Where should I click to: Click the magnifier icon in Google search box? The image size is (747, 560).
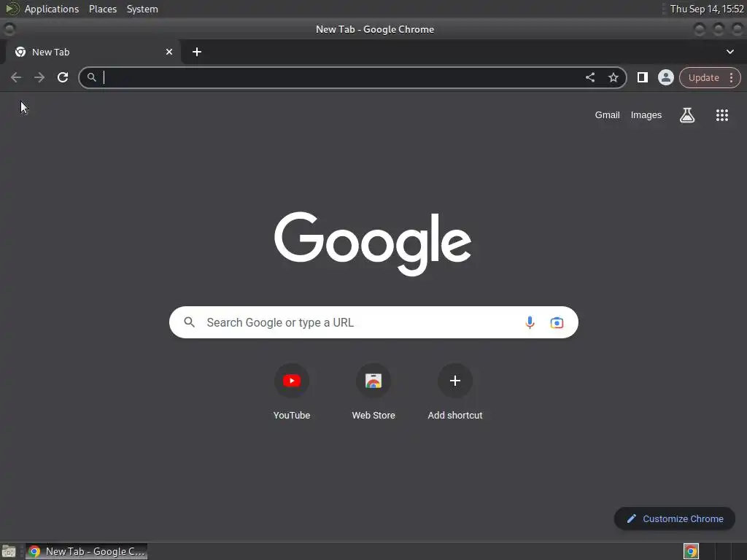click(189, 322)
